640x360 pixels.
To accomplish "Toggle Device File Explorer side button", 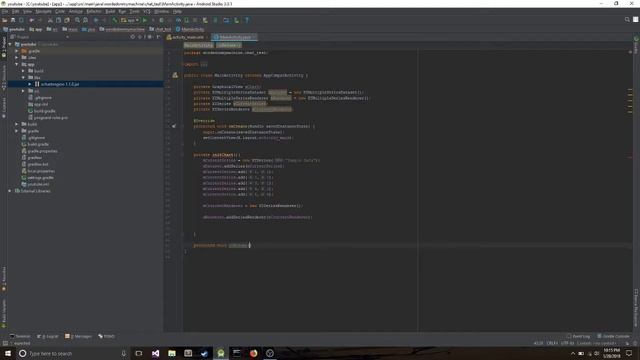I will [x=636, y=307].
